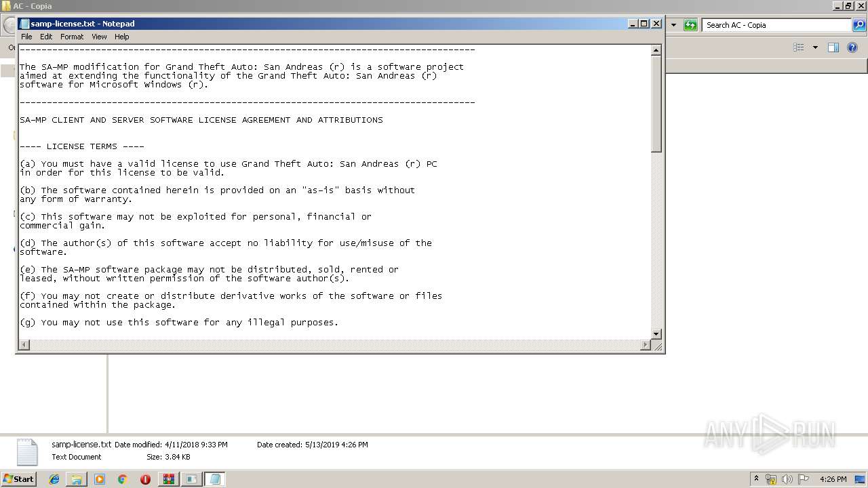
Task: Click the Date modified value 4/11/2018 9:33 PM
Action: [196, 445]
